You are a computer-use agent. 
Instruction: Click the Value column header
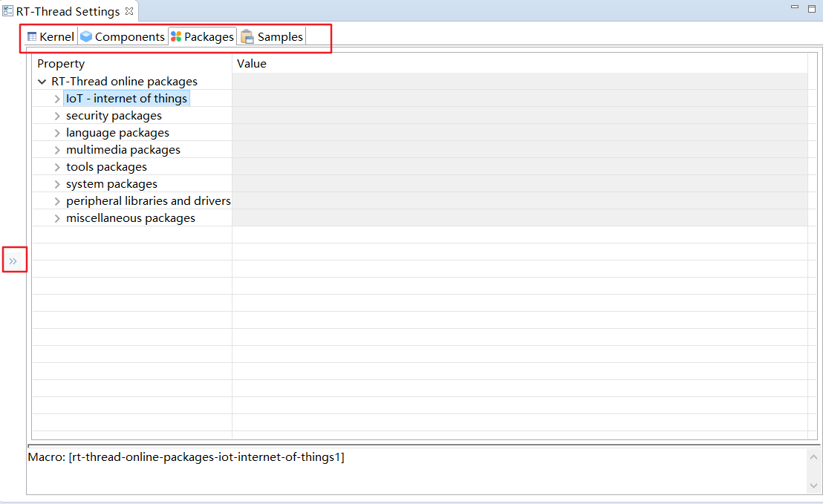(520, 63)
